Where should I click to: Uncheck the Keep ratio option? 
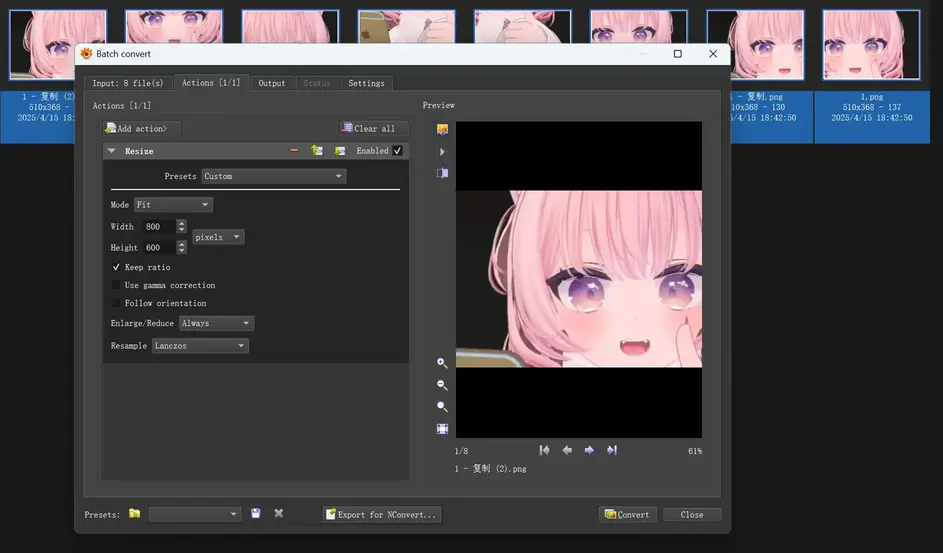tap(117, 268)
